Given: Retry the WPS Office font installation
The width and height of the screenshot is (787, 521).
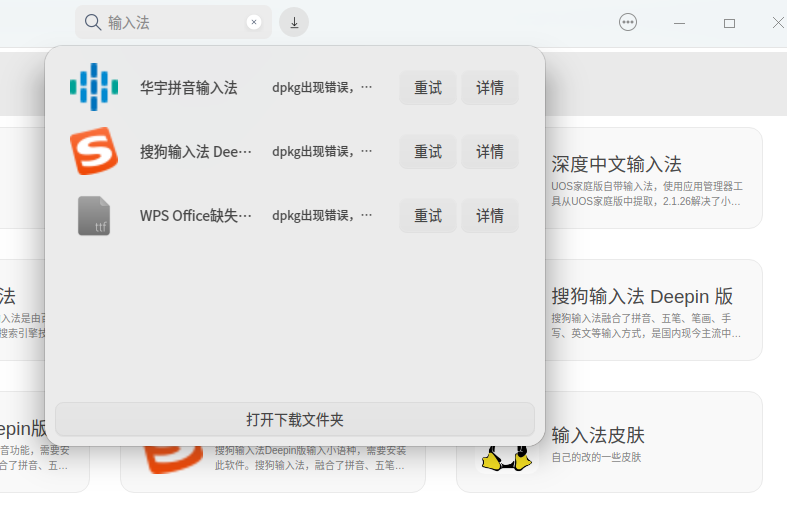Looking at the screenshot, I should click(428, 216).
